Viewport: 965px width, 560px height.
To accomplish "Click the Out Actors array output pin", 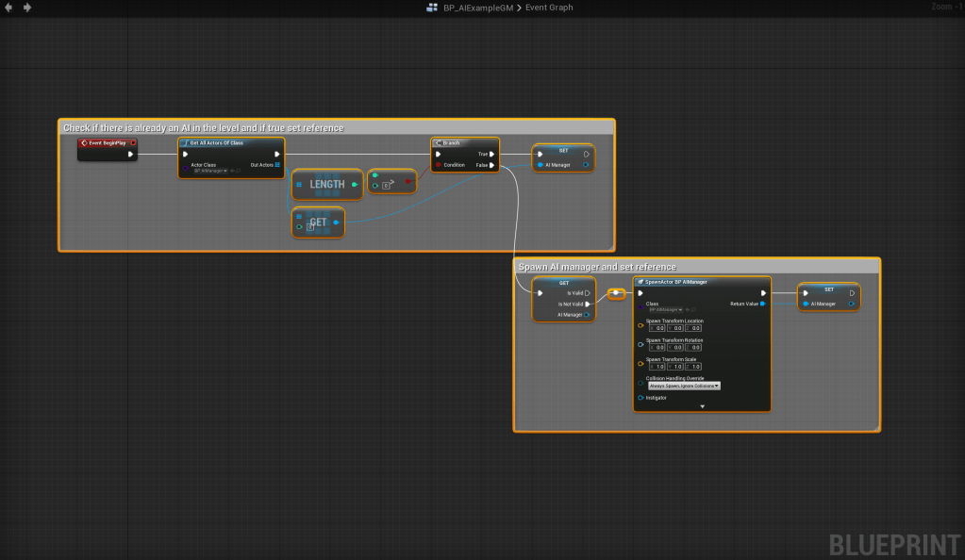I will [x=277, y=165].
